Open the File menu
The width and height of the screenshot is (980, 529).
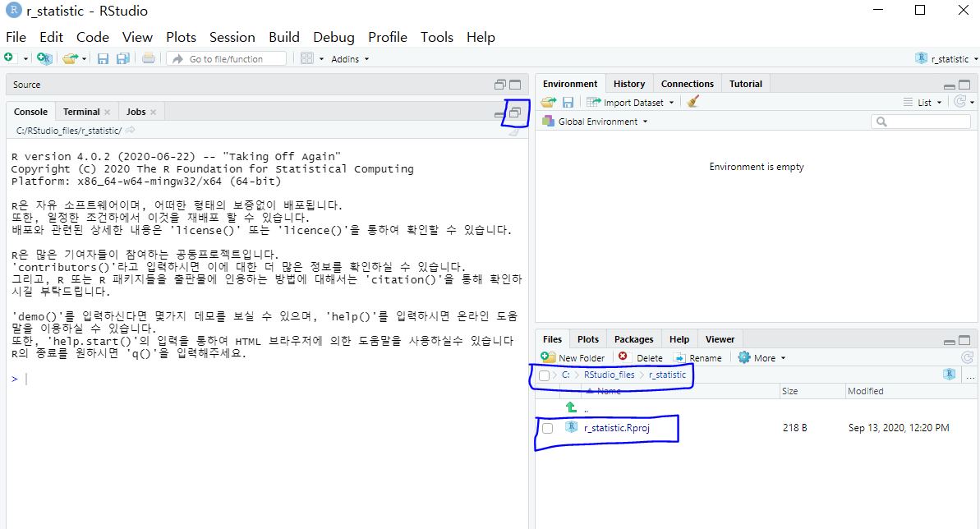(x=16, y=37)
